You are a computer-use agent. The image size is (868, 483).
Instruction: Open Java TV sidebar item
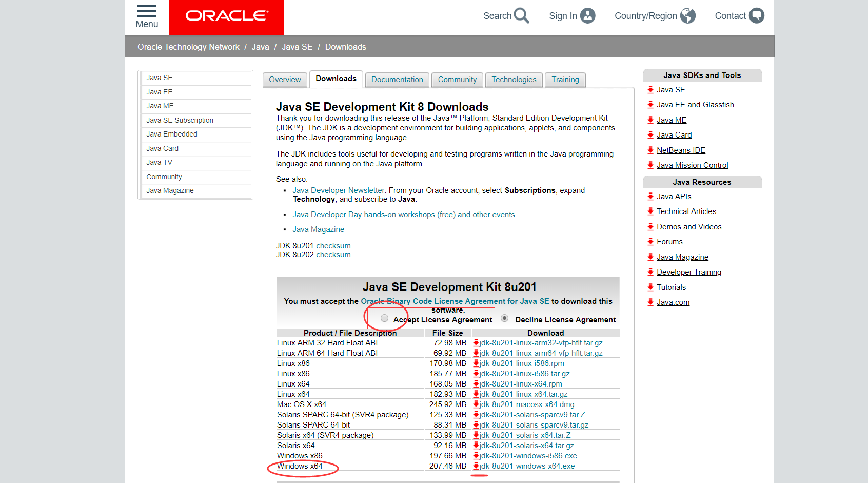pos(196,163)
